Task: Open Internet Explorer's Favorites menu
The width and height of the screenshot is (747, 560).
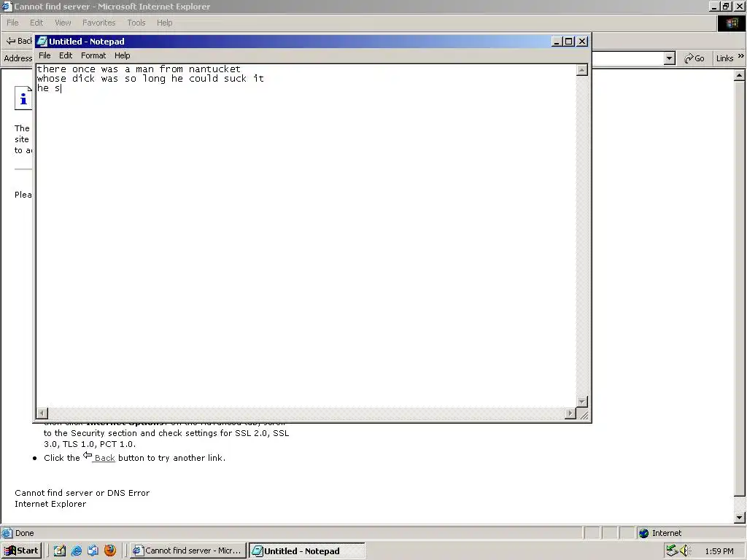Action: pyautogui.click(x=98, y=23)
